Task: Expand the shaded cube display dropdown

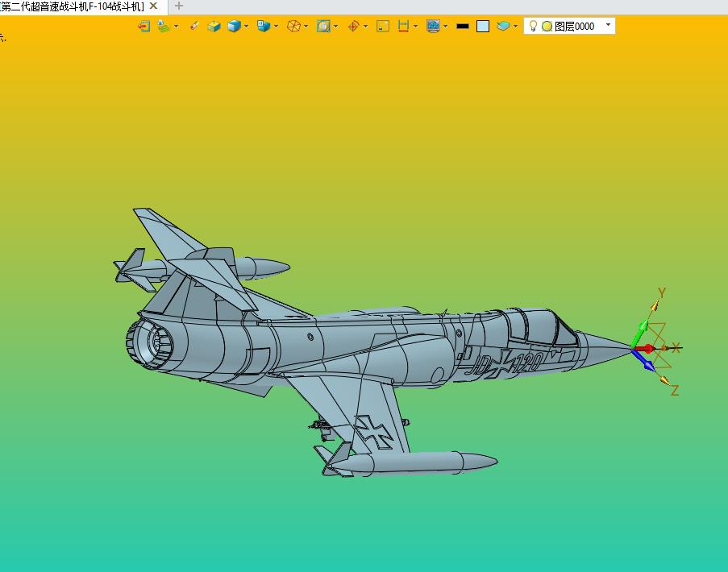Action: (246, 27)
